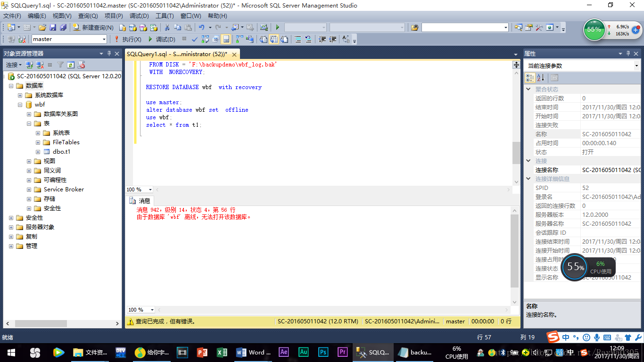Toggle IntelliSense Enabled button
Screen dimensions: 644x362
(x=226, y=39)
